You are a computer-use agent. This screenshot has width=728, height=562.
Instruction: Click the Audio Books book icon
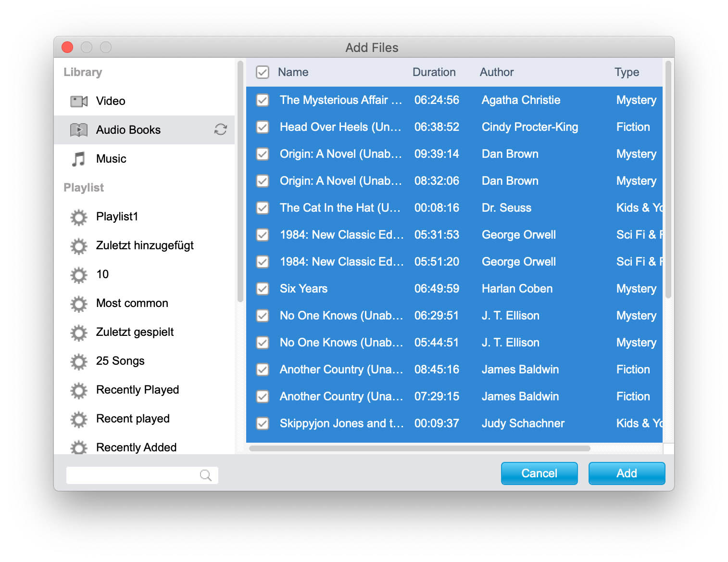(79, 130)
